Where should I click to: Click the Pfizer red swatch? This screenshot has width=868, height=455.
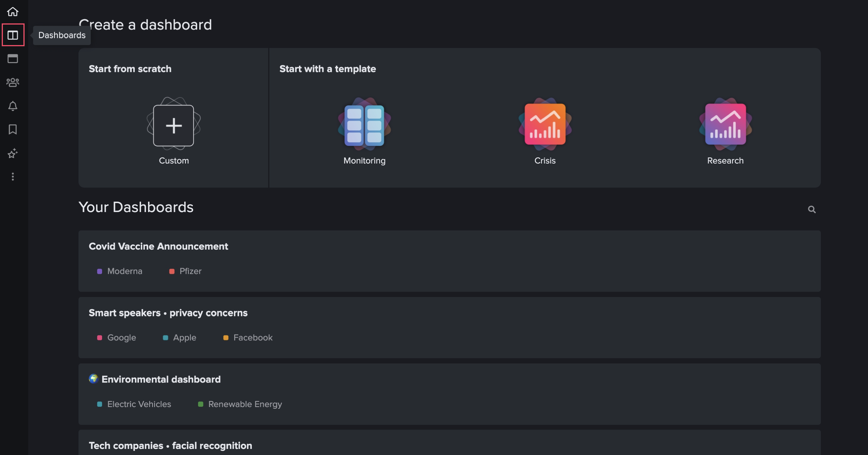click(x=172, y=272)
